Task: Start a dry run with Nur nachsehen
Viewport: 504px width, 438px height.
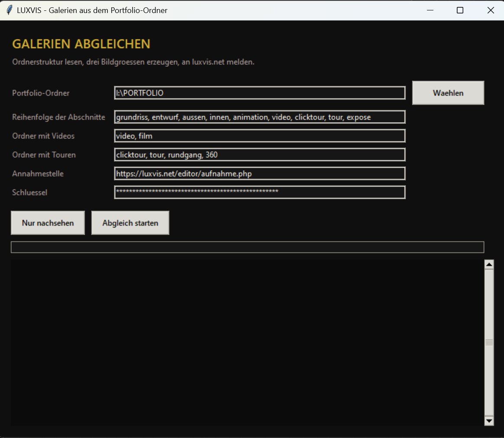Action: (x=48, y=223)
